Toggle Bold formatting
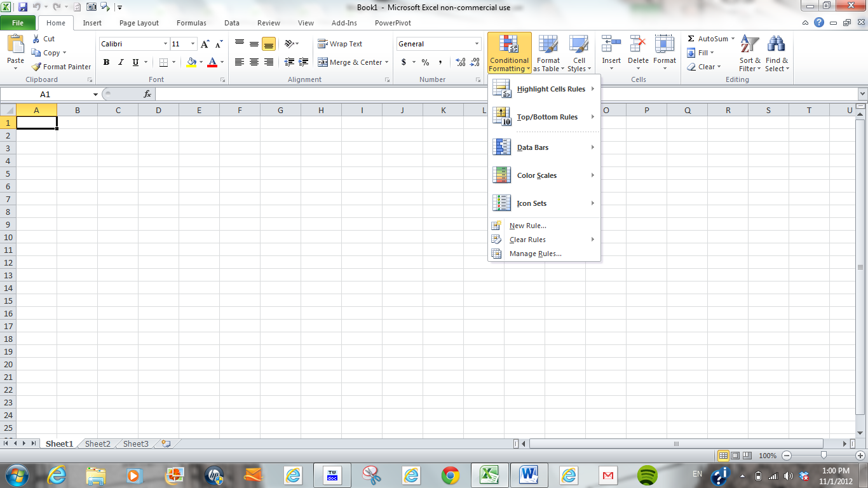 (x=106, y=62)
